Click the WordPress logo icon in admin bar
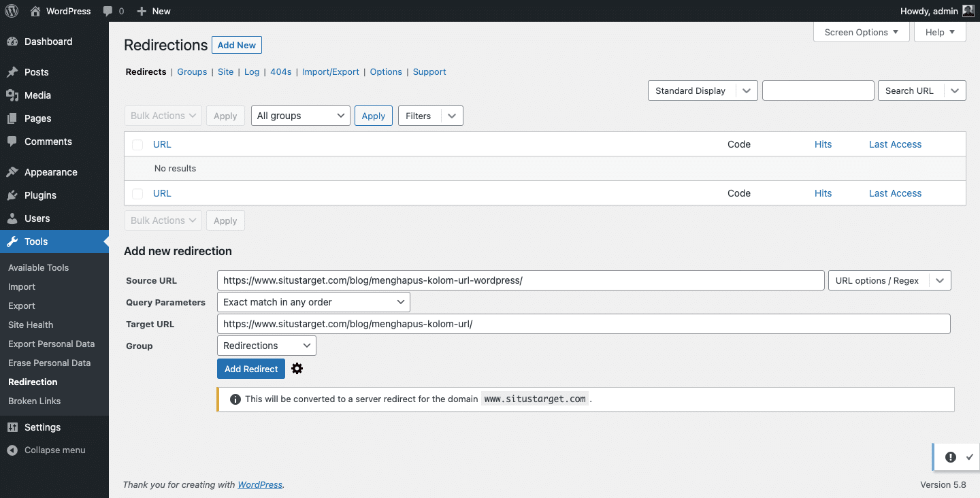The width and height of the screenshot is (980, 498). point(12,11)
